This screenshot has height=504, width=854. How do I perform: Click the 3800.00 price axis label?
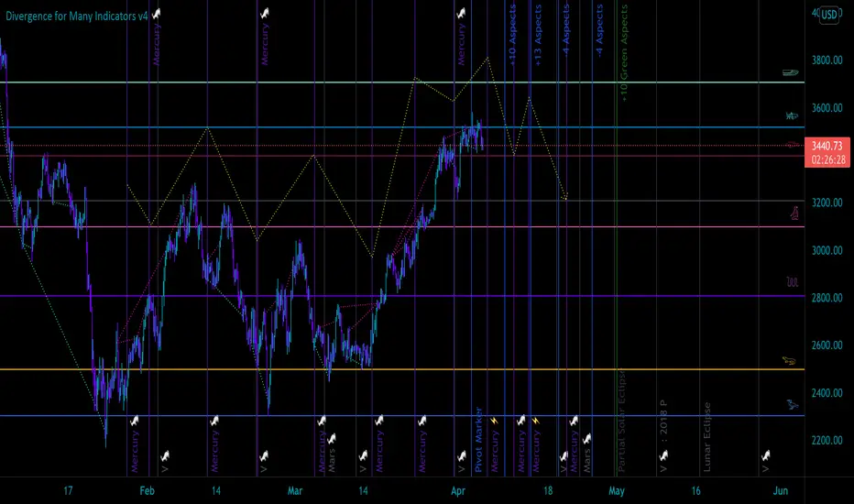(827, 60)
